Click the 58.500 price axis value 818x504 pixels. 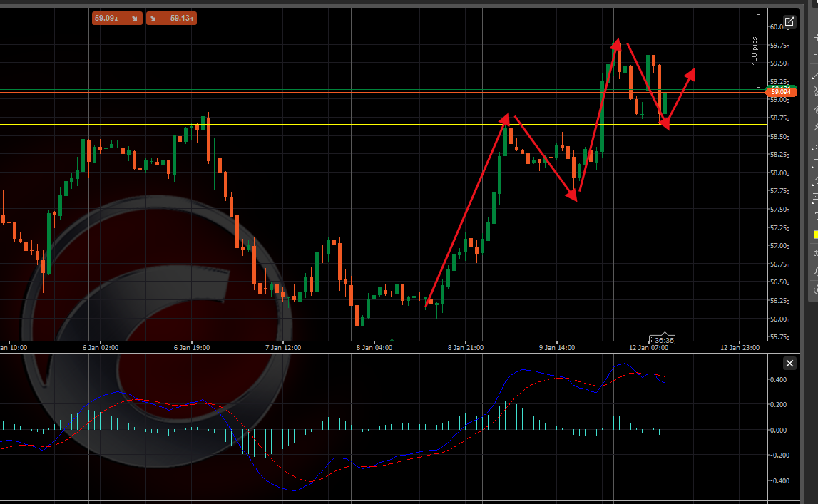coord(779,137)
